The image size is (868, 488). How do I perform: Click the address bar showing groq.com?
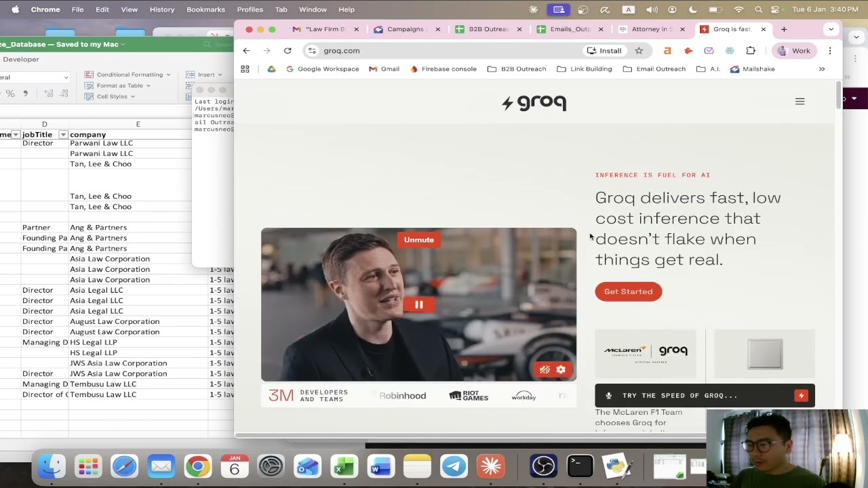[448, 50]
